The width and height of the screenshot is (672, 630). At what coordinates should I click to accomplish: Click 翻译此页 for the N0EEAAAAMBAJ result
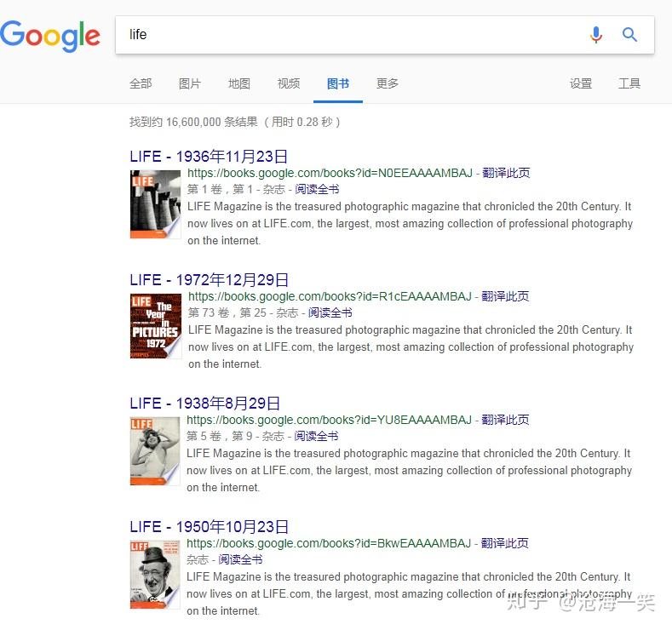(x=506, y=173)
